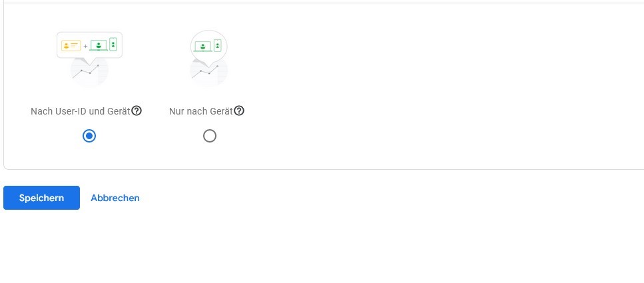Viewport: 644px width, 283px height.
Task: Save settings with the Speichern button
Action: click(x=41, y=198)
